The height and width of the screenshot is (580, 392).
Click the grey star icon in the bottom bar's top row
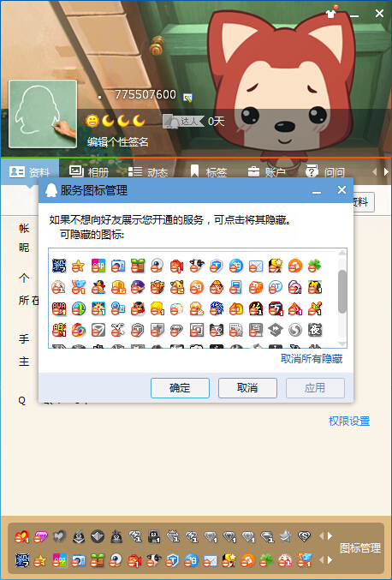coord(285,536)
